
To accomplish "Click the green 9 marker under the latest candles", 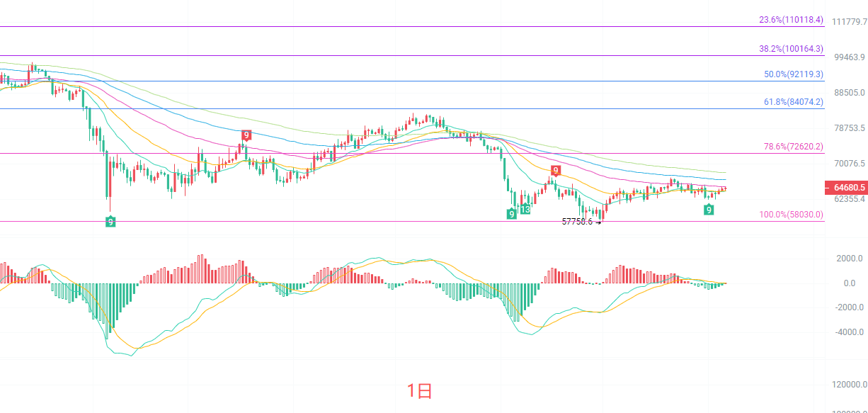I will point(709,210).
